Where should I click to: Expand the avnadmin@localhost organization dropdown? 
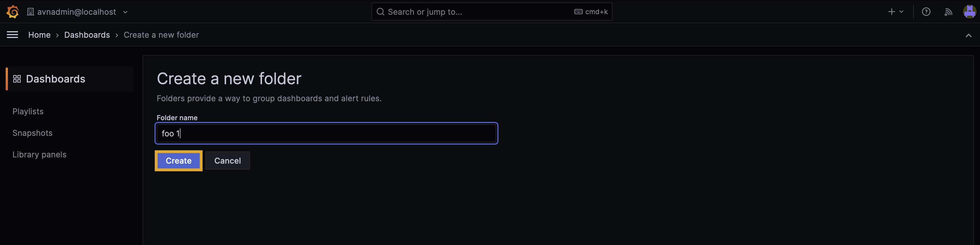125,12
